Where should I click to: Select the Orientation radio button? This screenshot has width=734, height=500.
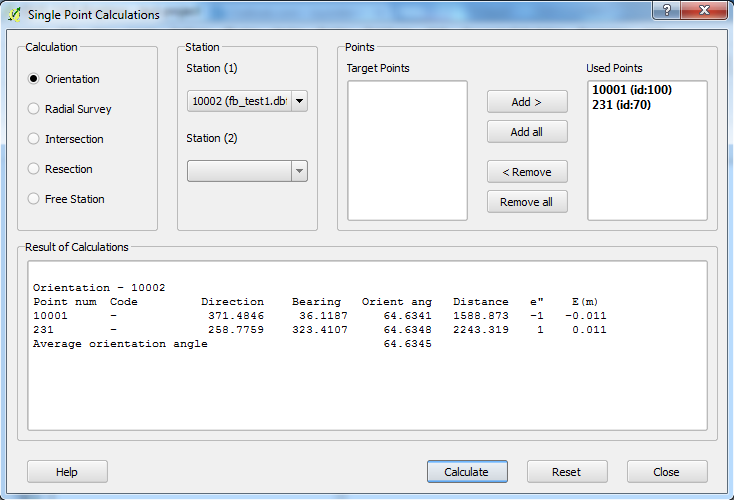pos(35,79)
